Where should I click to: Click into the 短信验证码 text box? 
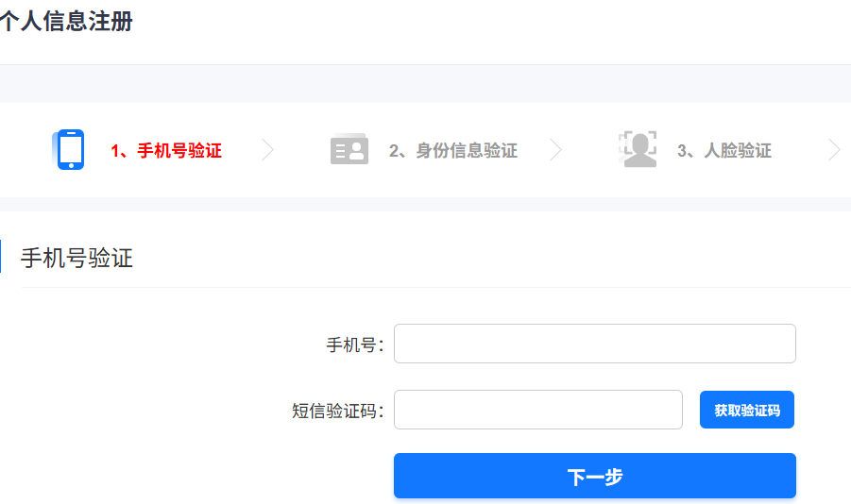coord(537,410)
